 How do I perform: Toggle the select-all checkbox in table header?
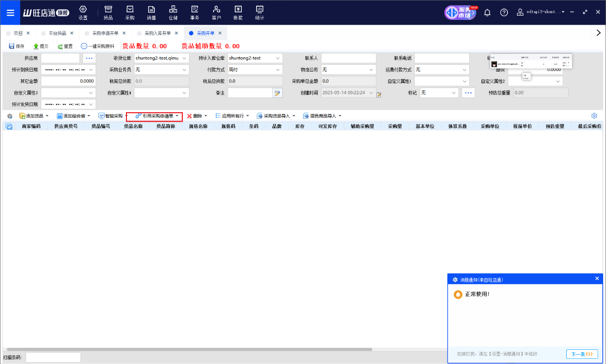9,126
